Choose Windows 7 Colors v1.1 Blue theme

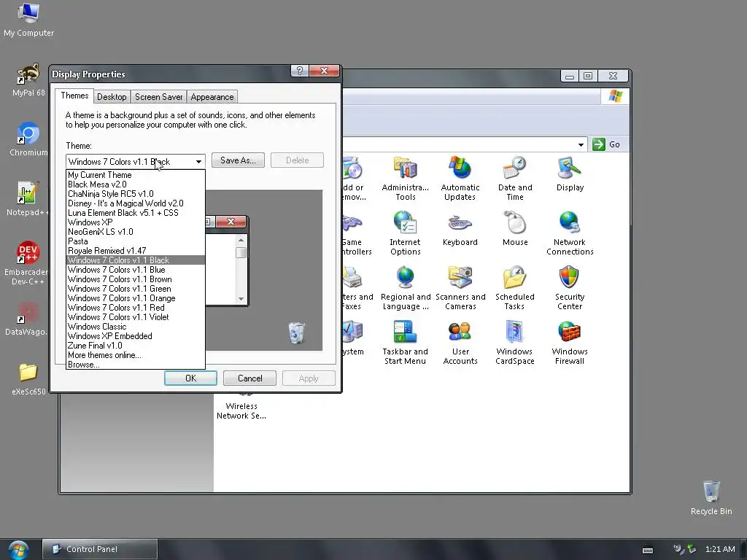[x=135, y=270]
